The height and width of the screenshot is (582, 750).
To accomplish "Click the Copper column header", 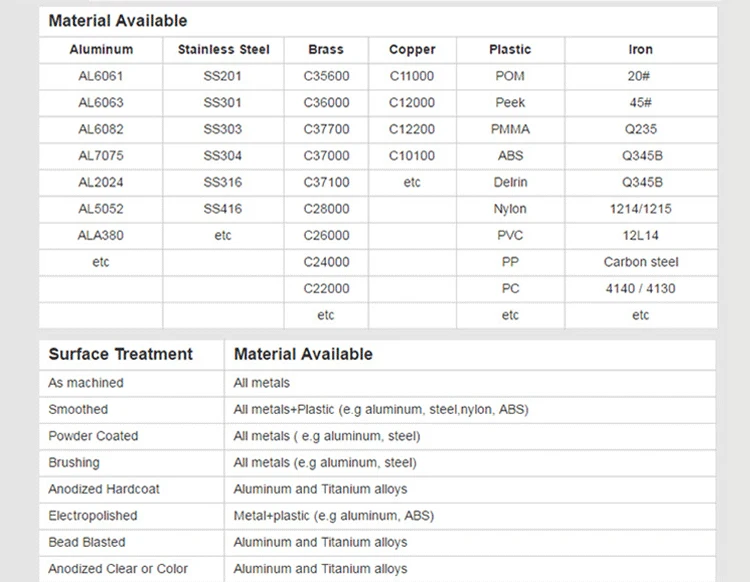I will pyautogui.click(x=412, y=49).
